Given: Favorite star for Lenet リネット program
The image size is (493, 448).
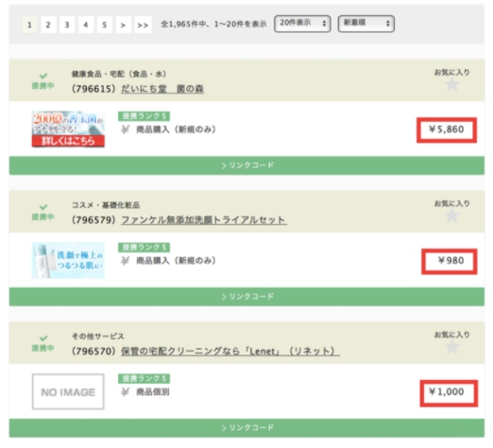Looking at the screenshot, I should (x=452, y=347).
